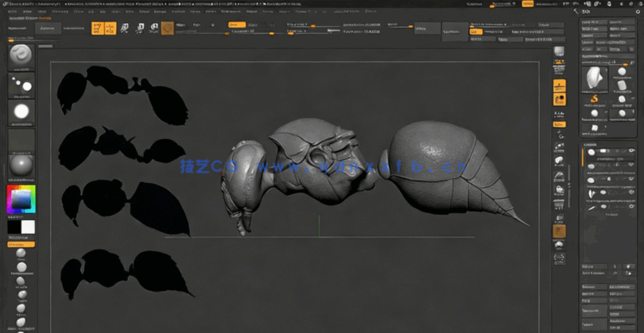Open the Alpha menu
644x333 pixels.
tap(12, 11)
